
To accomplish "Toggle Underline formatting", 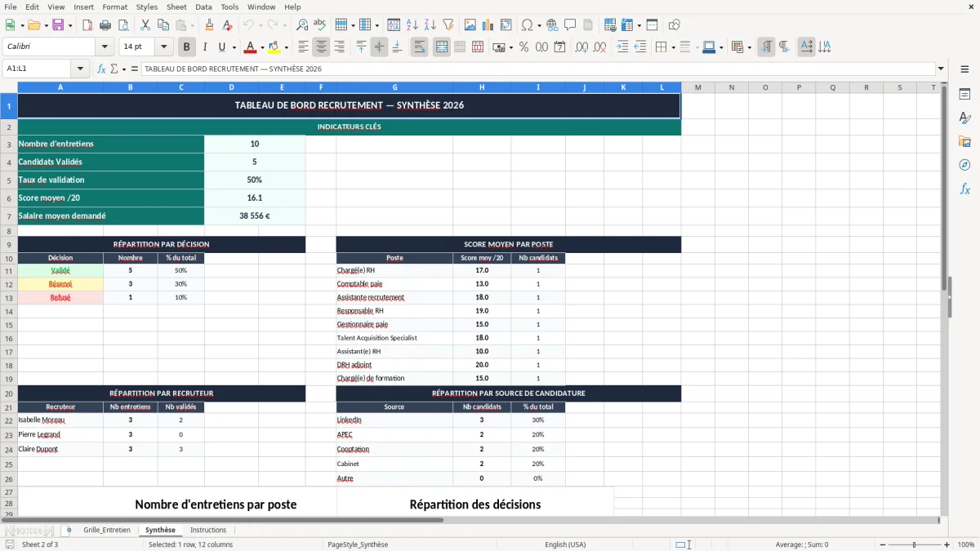I will click(x=222, y=47).
